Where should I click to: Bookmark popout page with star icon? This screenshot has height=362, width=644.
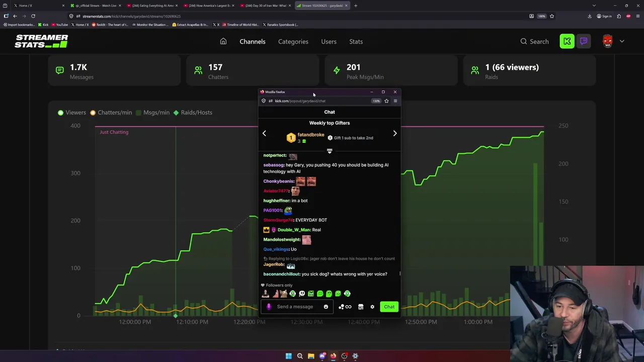point(386,101)
